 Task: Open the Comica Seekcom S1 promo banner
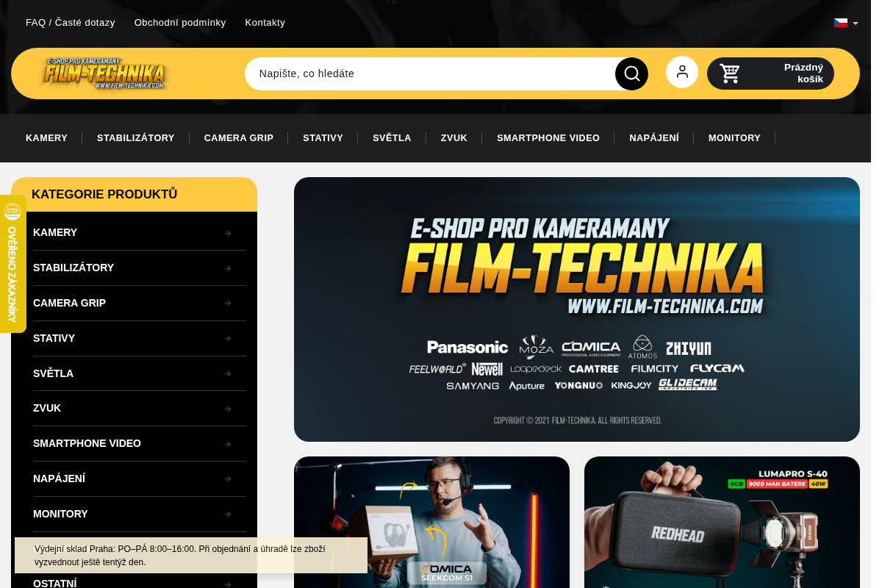pos(431,522)
